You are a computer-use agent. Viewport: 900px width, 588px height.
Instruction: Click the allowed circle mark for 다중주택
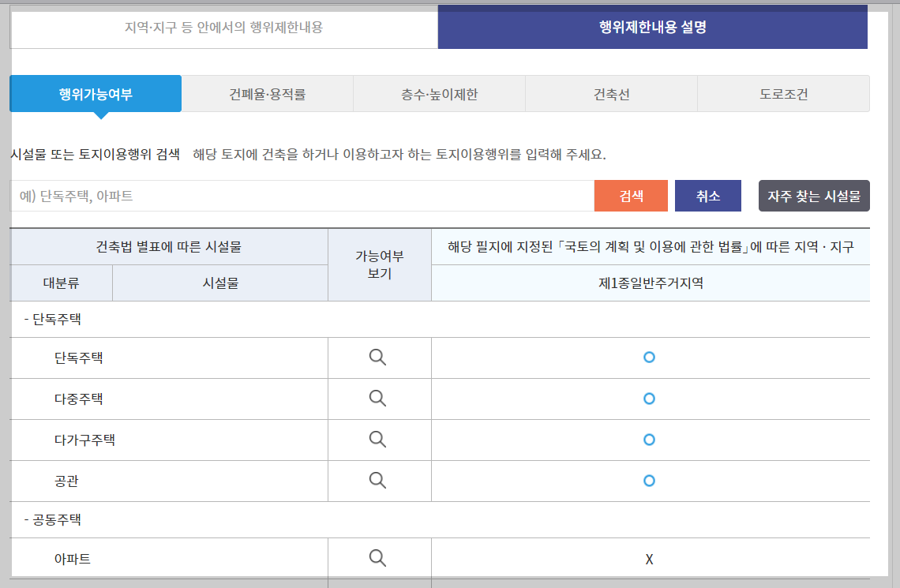pos(649,398)
